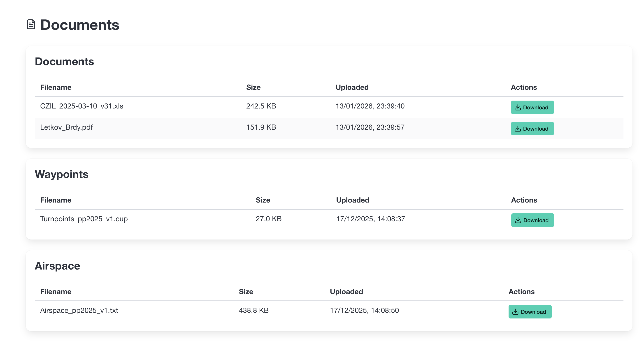This screenshot has height=362, width=644.
Task: Download the Airspace_pp2025_v1.txt file
Action: click(x=530, y=311)
